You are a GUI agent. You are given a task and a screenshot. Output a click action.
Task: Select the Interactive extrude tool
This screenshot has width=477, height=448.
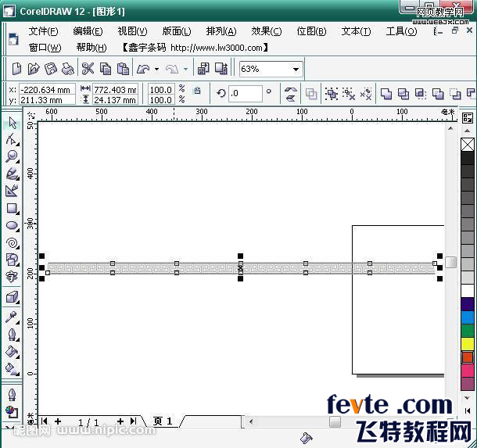(13, 297)
